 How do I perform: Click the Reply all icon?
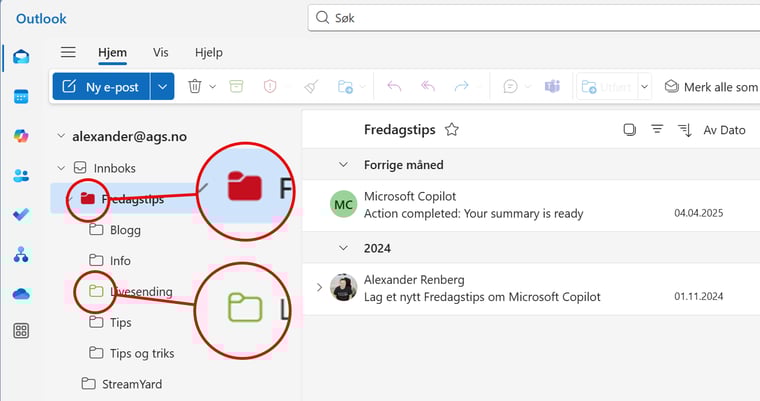click(x=428, y=86)
